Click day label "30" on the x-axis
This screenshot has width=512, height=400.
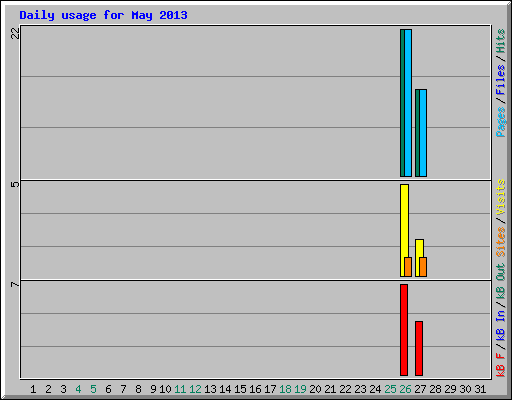(x=465, y=389)
